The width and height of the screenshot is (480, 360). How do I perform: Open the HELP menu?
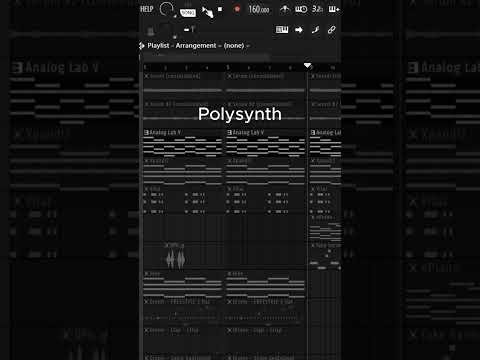[x=146, y=9]
